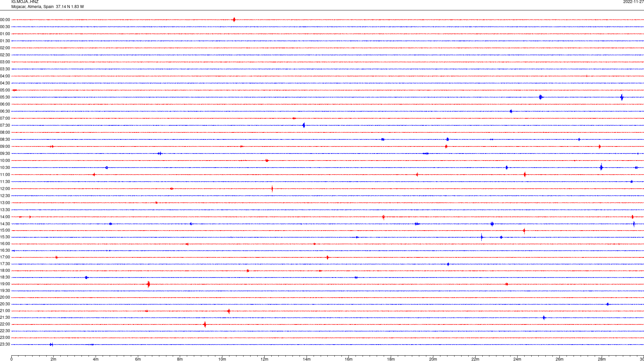644x362 pixels.
Task: Select the 17:30 row time label
Action: click(x=5, y=264)
